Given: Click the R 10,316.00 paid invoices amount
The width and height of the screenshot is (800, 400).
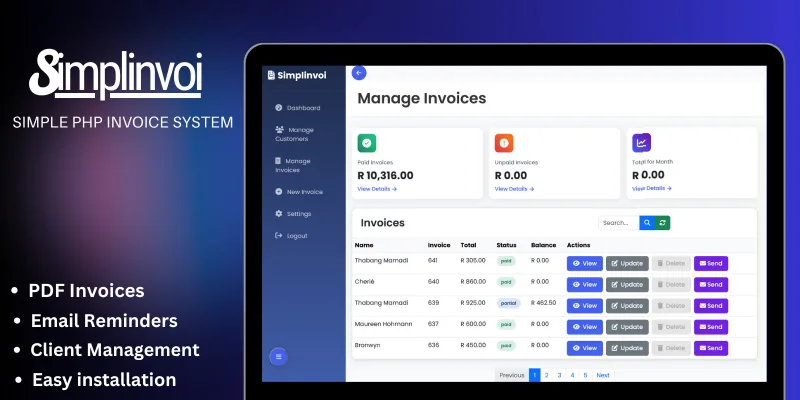Looking at the screenshot, I should click(385, 176).
